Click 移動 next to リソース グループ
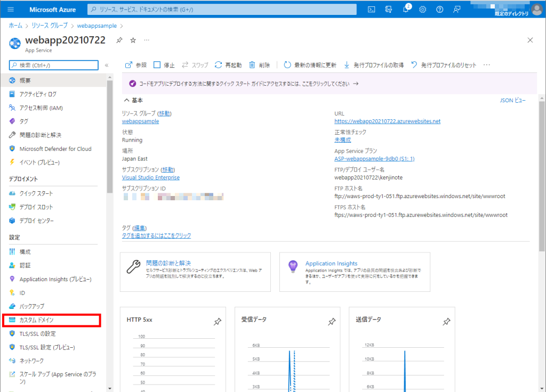Screen dimensions: 546x392 [164, 113]
